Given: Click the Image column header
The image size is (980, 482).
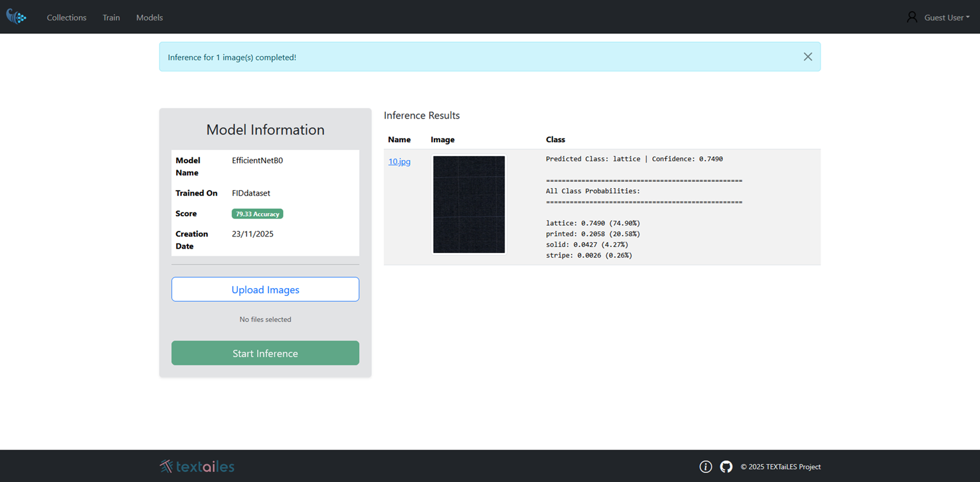Looking at the screenshot, I should coord(442,140).
